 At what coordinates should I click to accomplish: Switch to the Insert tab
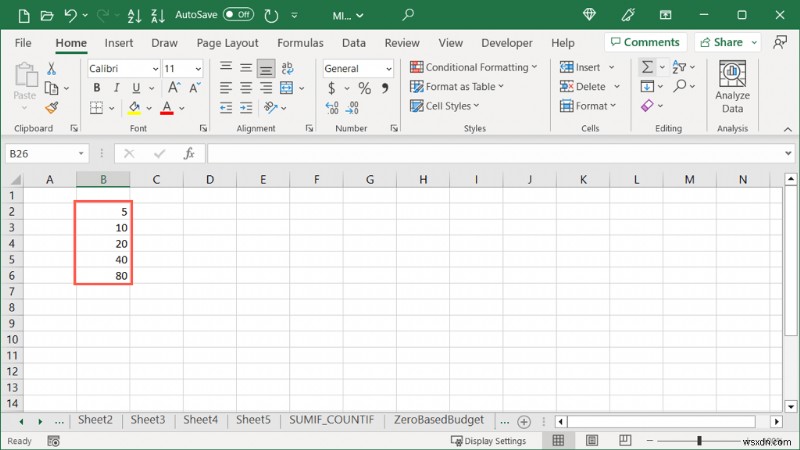(x=118, y=43)
